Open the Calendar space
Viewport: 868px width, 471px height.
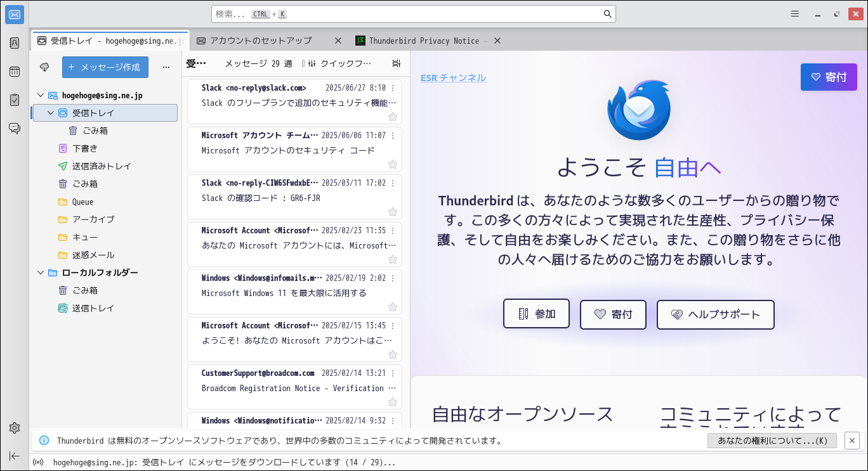click(15, 72)
